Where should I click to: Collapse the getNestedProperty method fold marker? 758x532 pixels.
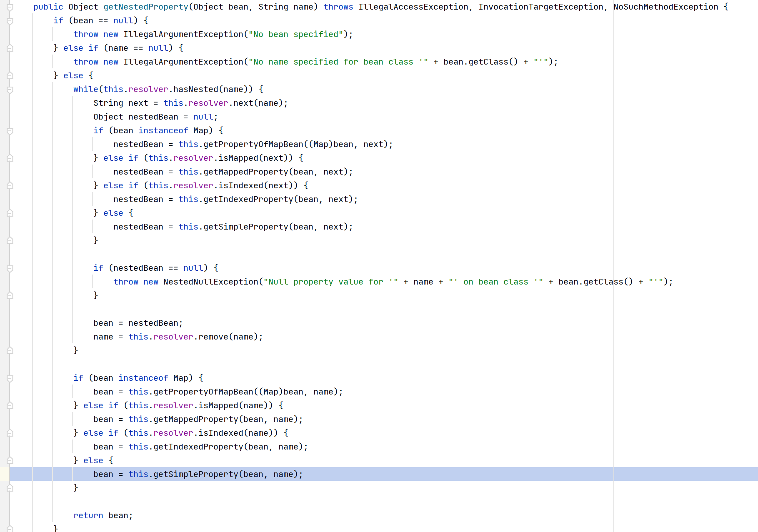pos(10,7)
